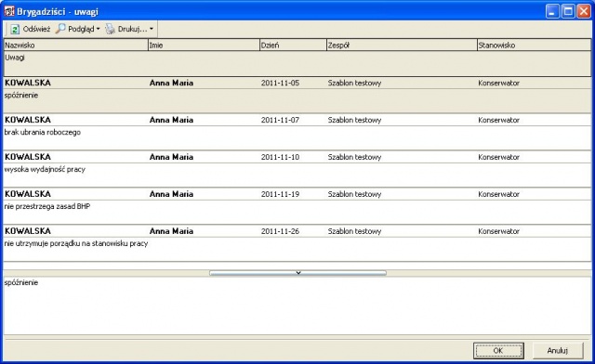Viewport: 595px width, 364px height.
Task: Open the Podgląd dropdown arrow
Action: 98,29
